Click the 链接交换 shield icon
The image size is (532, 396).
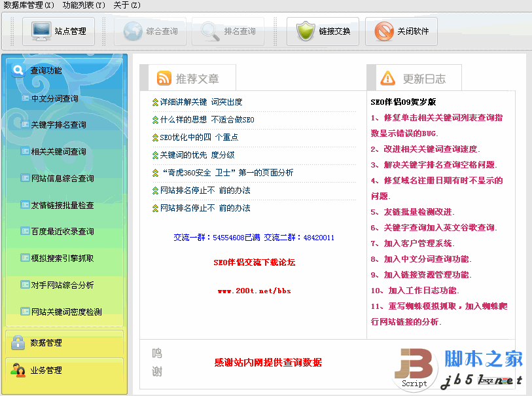pos(306,31)
